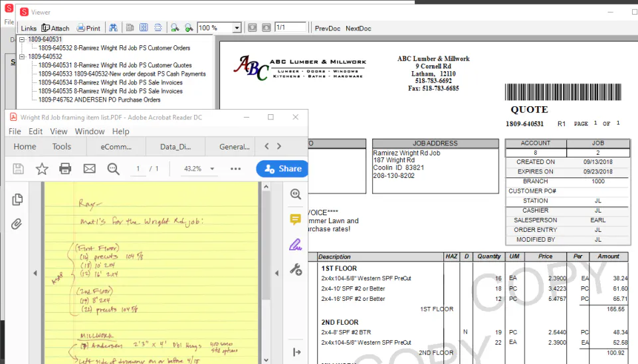Open the Edit menu in Acrobat Reader
638x364 pixels.
pos(35,132)
